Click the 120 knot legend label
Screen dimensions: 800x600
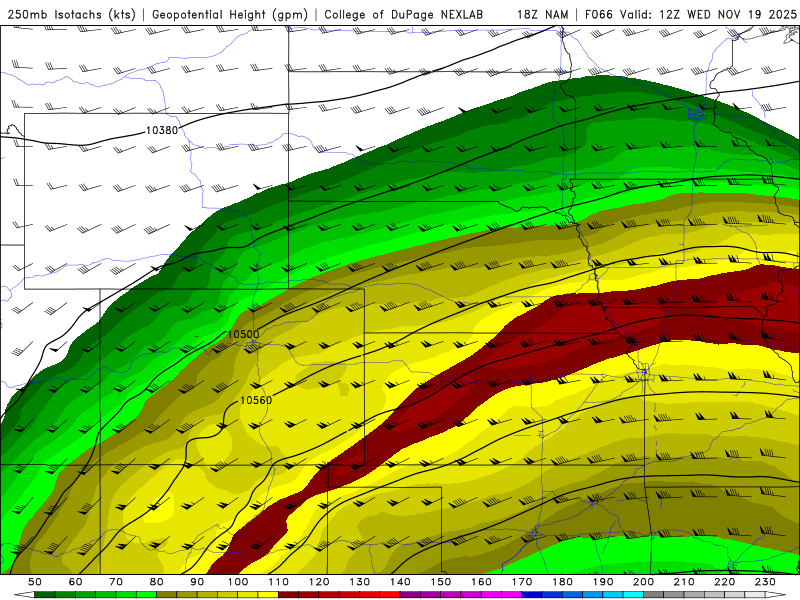[319, 582]
